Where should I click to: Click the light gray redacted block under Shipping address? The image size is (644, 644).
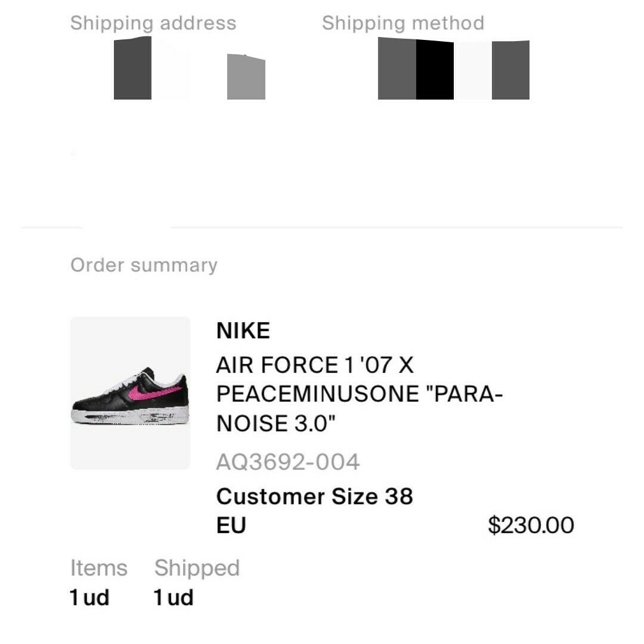click(x=246, y=76)
